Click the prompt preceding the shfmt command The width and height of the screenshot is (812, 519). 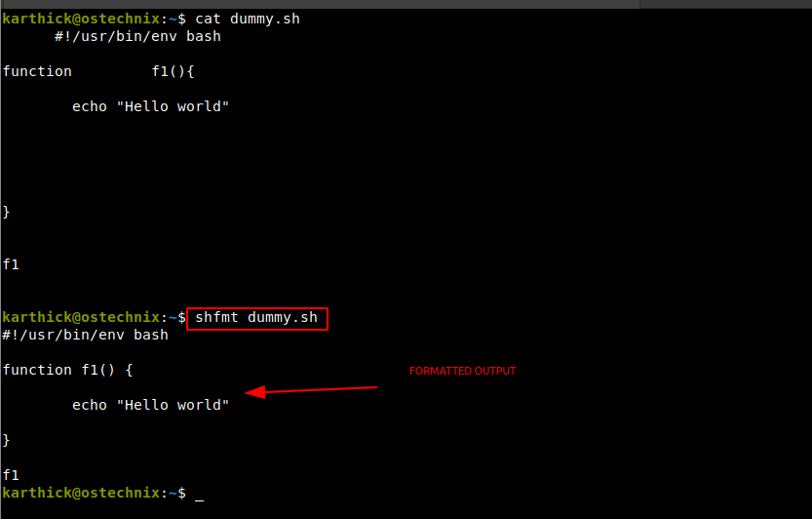coord(95,318)
